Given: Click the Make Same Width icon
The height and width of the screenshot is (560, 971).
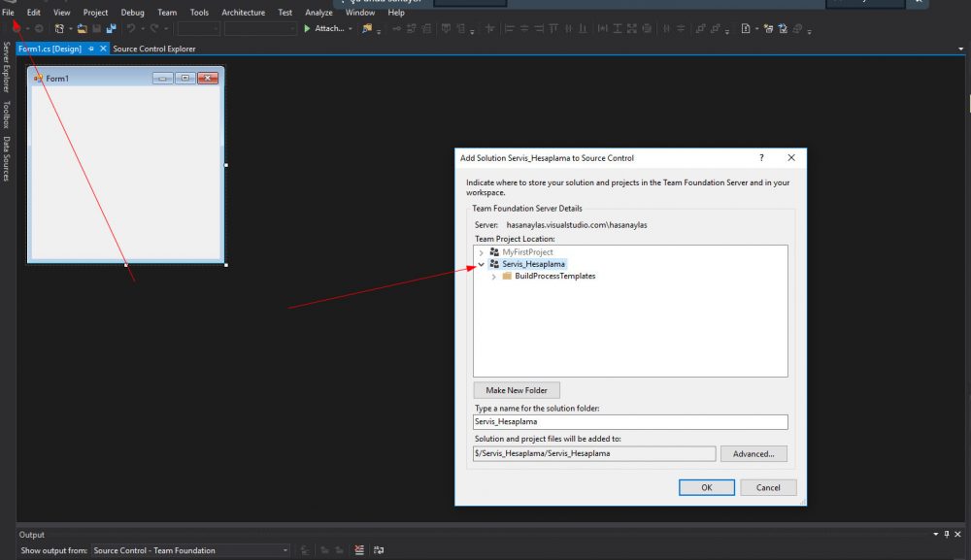Looking at the screenshot, I should 603,28.
